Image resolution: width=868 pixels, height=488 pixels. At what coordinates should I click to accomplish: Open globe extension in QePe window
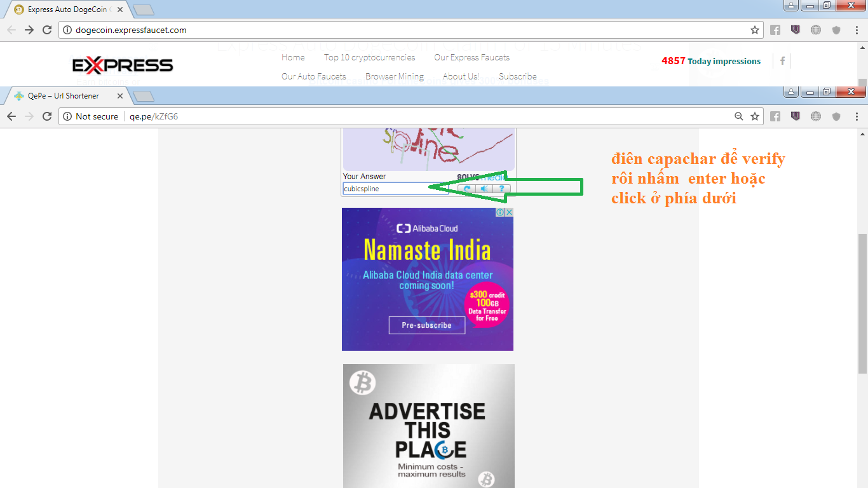click(x=816, y=116)
